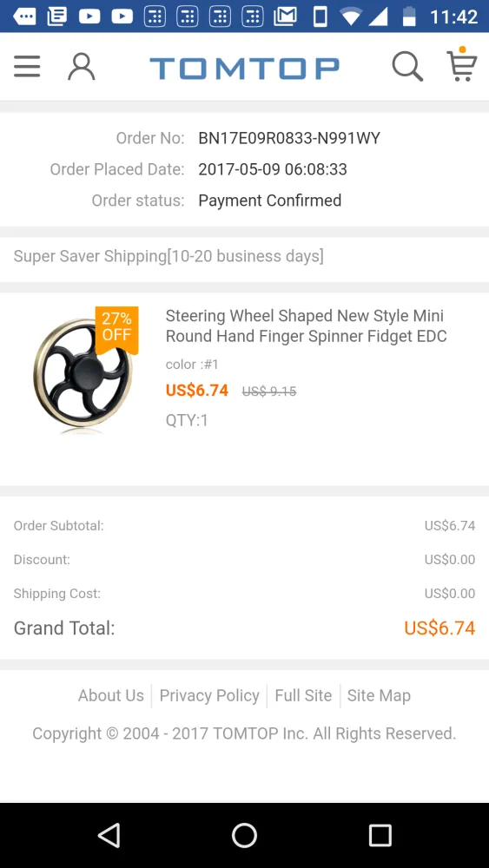Tap the Gmail notification icon in status bar

[285, 16]
